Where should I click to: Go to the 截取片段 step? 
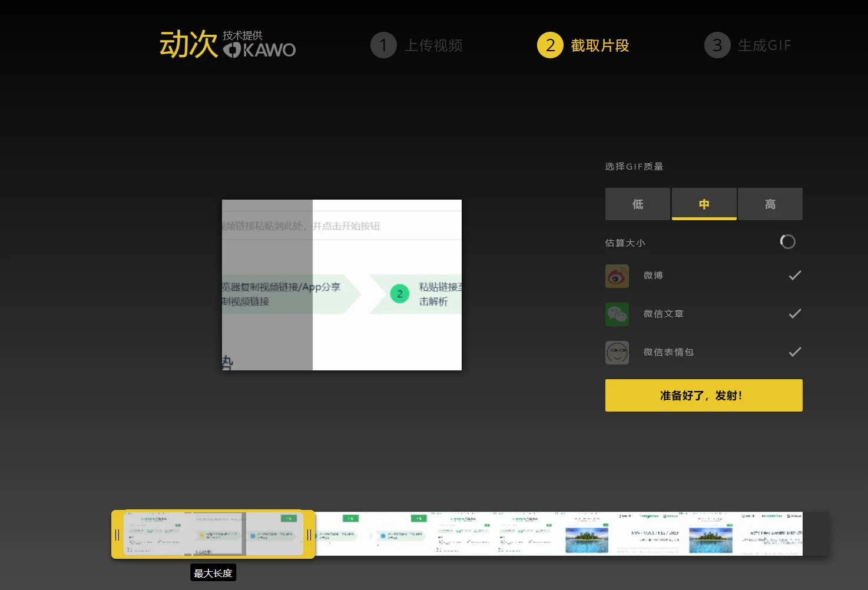599,45
